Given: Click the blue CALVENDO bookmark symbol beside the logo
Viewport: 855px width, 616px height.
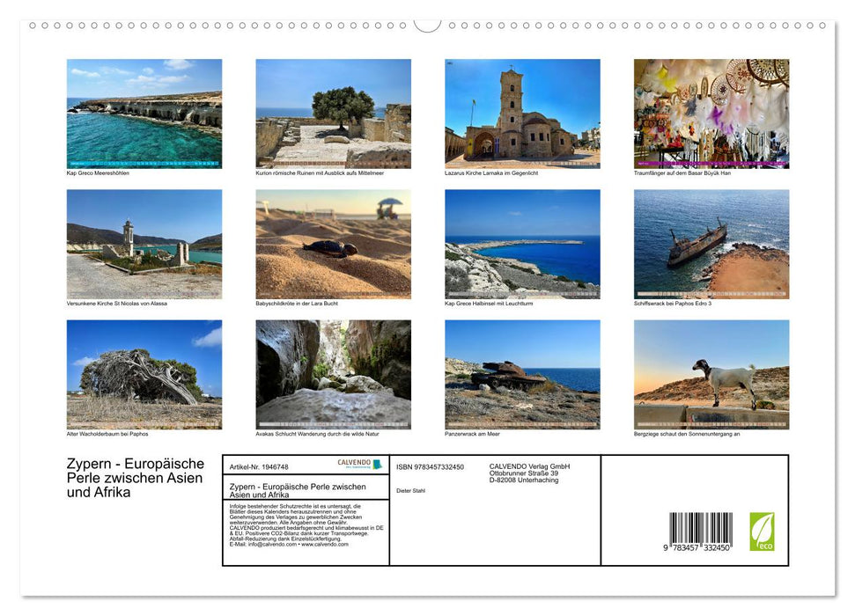Looking at the screenshot, I should click(x=379, y=463).
